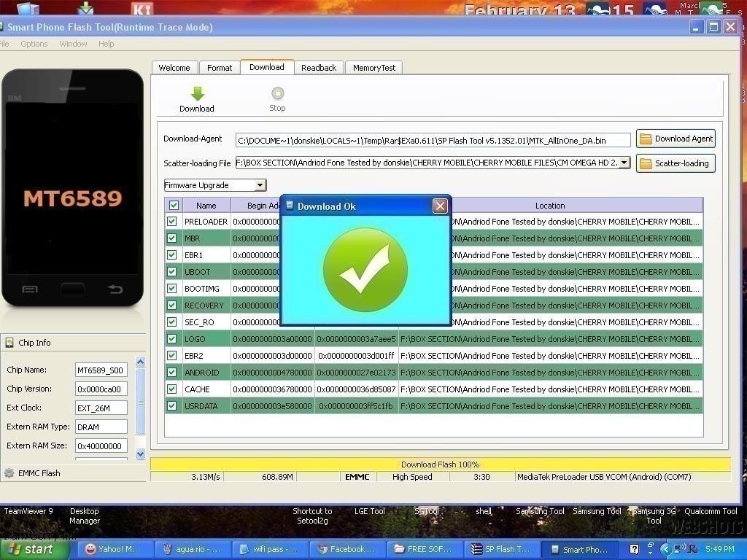Click Chip Info scrollbar down arrow

140,454
